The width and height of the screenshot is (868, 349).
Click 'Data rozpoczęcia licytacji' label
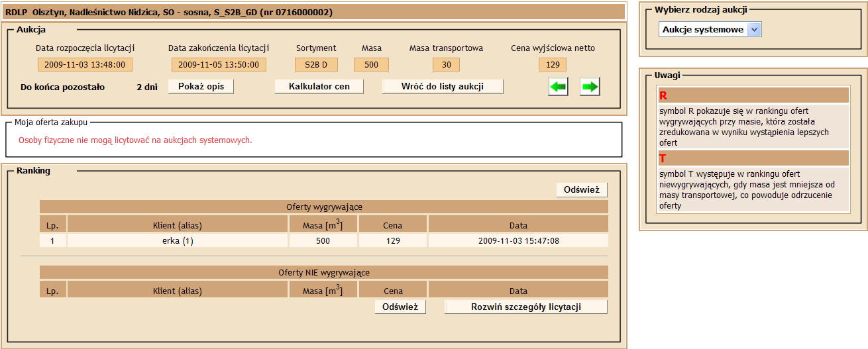coord(85,48)
